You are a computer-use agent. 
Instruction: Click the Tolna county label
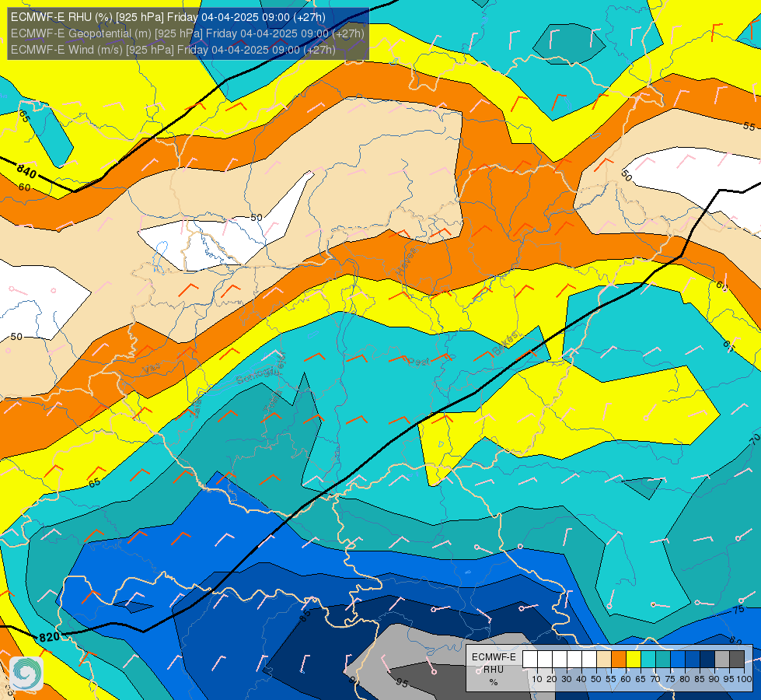[271, 401]
